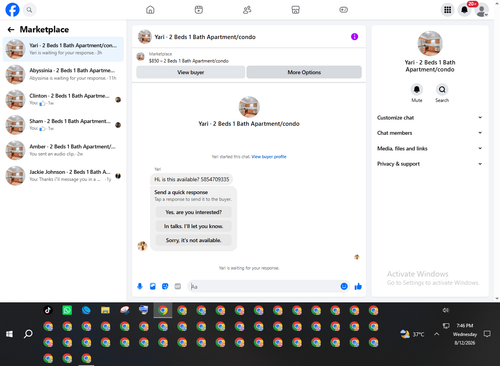500x366 pixels.
Task: Go to Home feed icon
Action: 150,10
